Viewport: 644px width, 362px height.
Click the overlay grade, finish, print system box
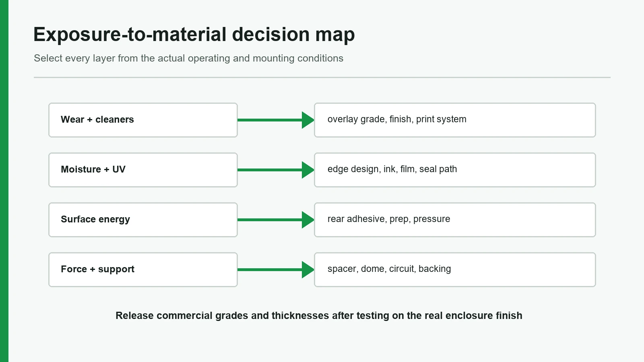point(455,120)
